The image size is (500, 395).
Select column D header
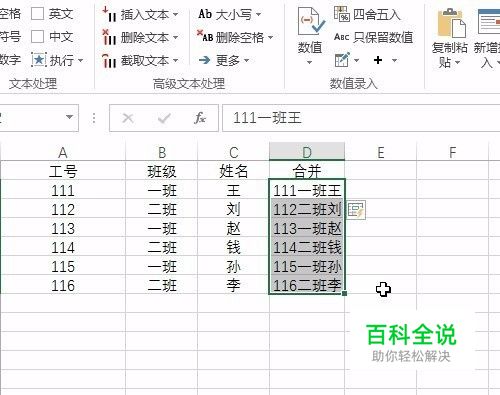tap(307, 152)
